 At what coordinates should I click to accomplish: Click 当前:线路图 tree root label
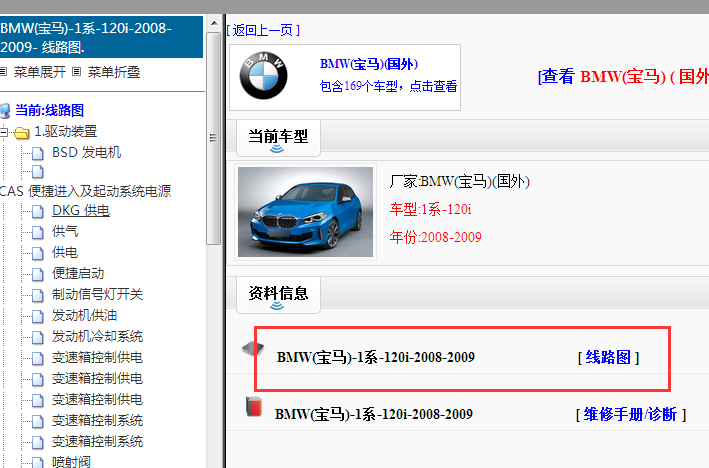point(49,110)
